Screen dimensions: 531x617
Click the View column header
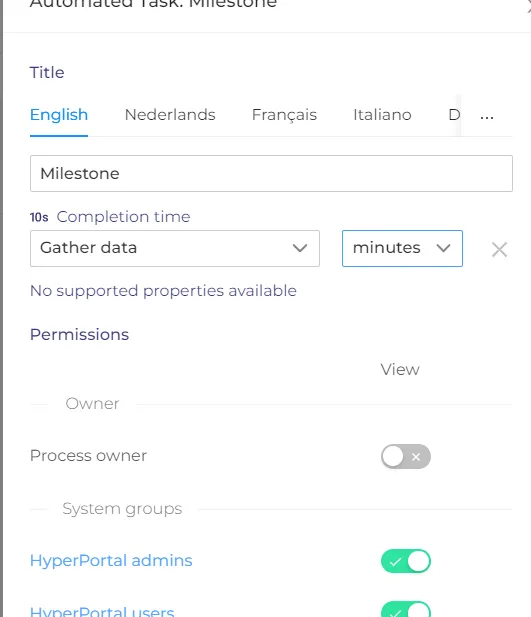[x=400, y=369]
